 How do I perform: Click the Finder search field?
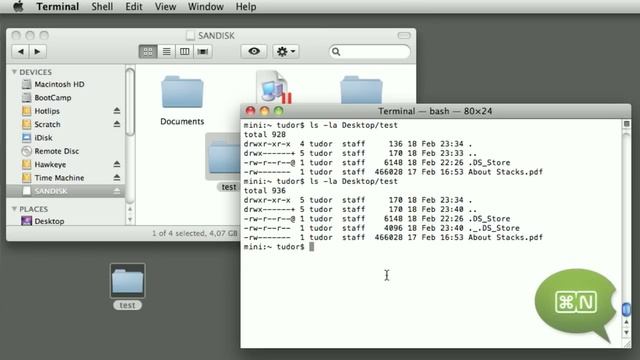point(369,51)
